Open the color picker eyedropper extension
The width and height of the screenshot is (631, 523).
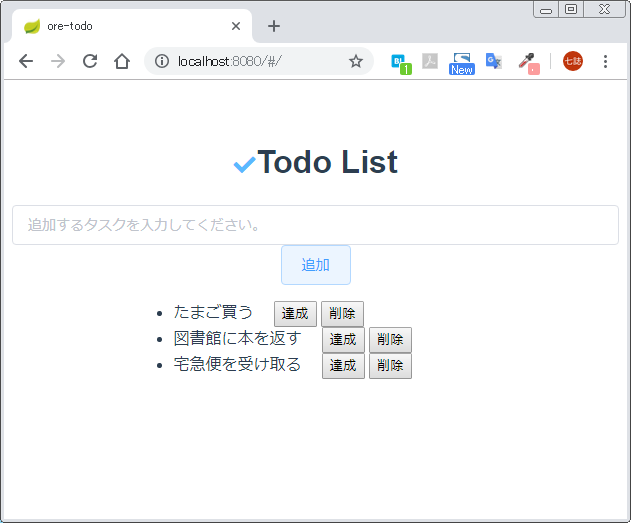tap(528, 64)
